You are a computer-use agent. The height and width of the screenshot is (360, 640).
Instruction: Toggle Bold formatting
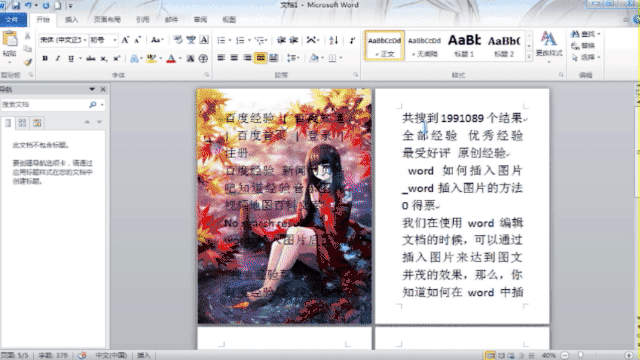pos(45,59)
